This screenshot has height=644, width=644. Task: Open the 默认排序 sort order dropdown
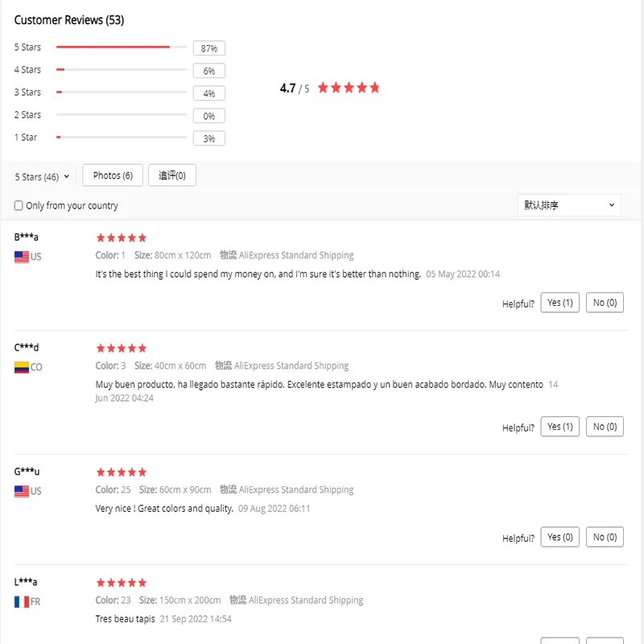pyautogui.click(x=568, y=205)
